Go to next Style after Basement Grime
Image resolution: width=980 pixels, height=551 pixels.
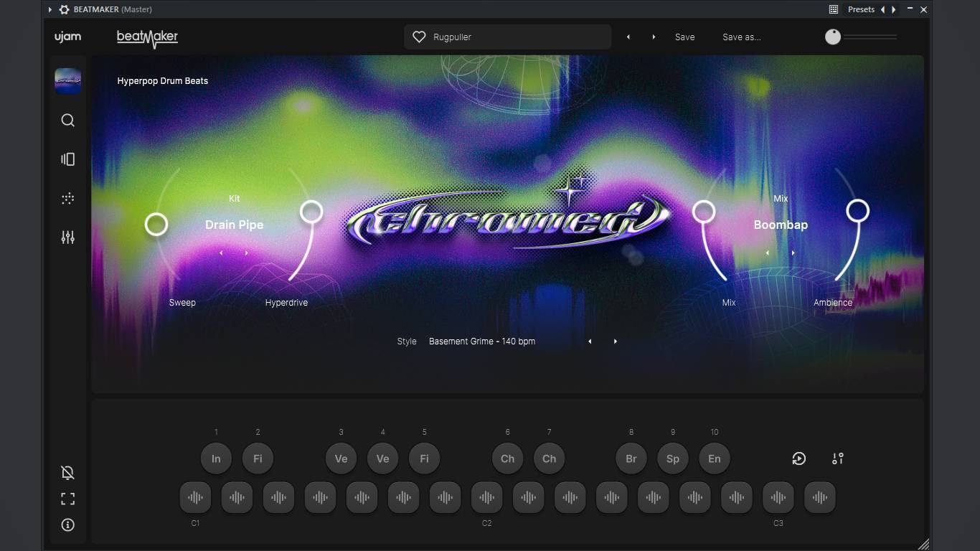point(616,342)
